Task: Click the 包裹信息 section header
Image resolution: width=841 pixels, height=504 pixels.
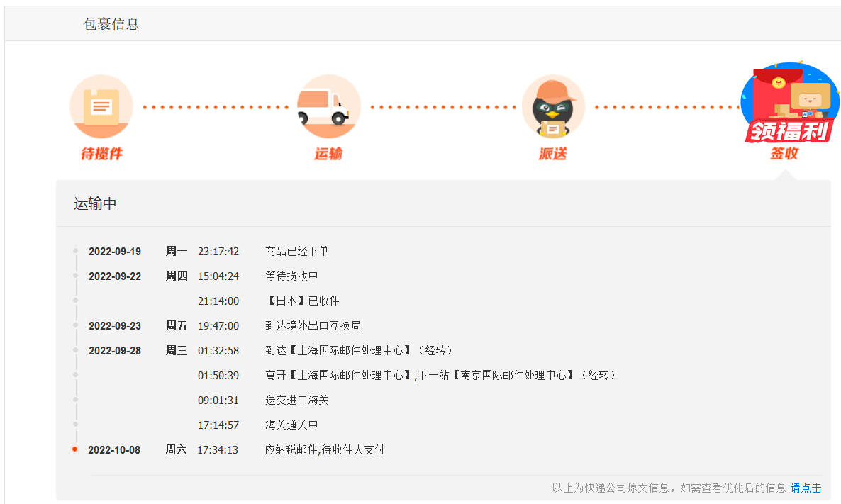Action: click(x=111, y=24)
